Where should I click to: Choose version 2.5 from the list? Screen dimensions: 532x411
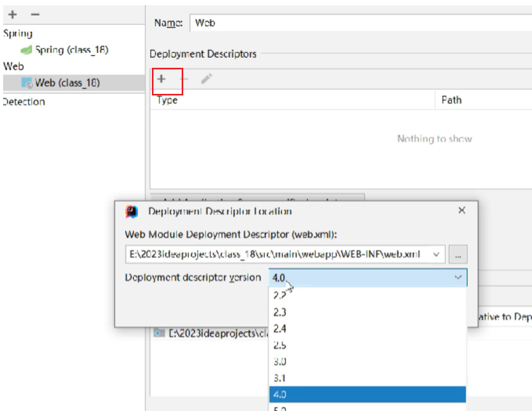368,345
